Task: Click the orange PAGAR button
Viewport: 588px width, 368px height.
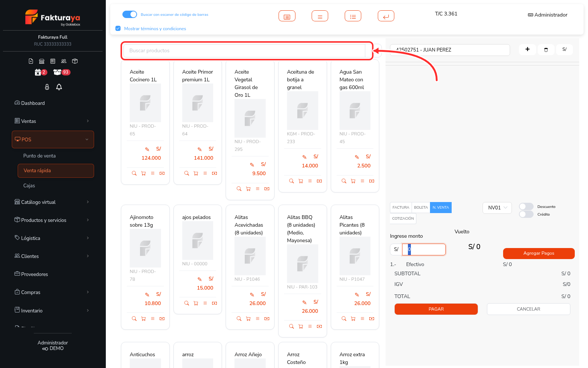Action: [436, 309]
